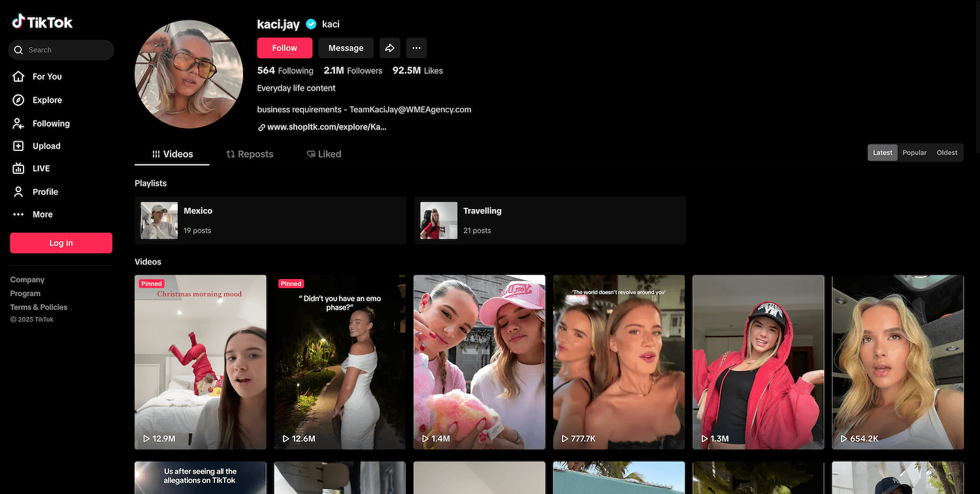Image resolution: width=980 pixels, height=494 pixels.
Task: Open the shopltk.com profile link
Action: tap(326, 127)
